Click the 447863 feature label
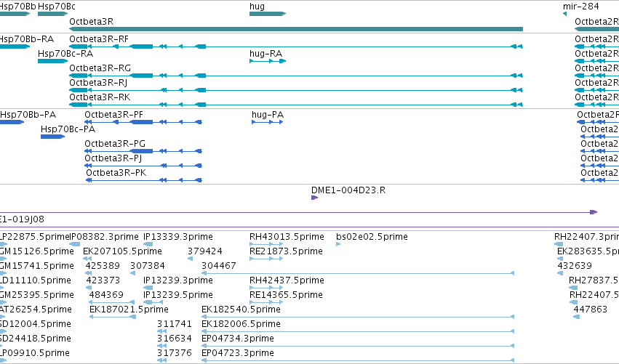619x364 pixels. [x=590, y=310]
